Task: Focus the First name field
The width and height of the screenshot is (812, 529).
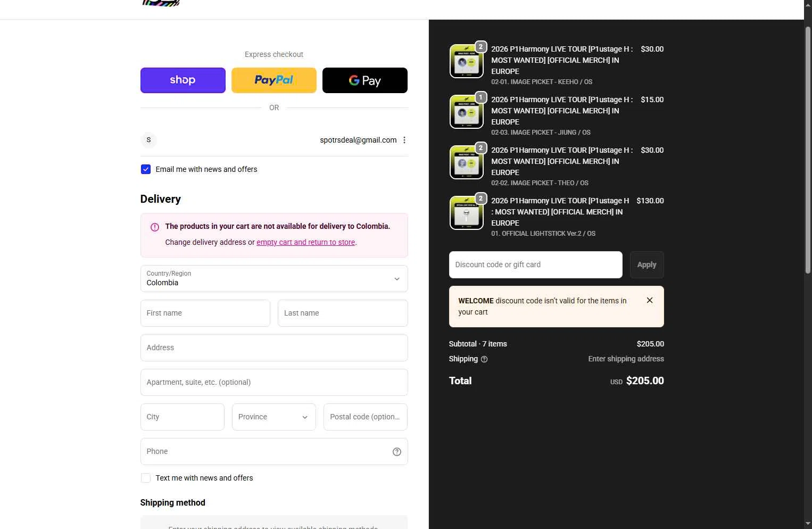Action: coord(205,313)
